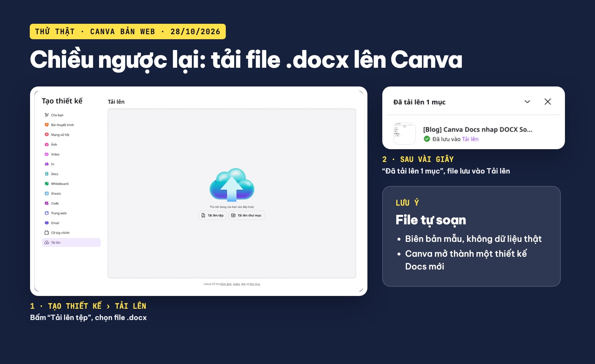Screen dimensions: 595x364
Task: Click the uploaded file name [Blog] Canva Docs nhap DOCX
Action: [477, 130]
